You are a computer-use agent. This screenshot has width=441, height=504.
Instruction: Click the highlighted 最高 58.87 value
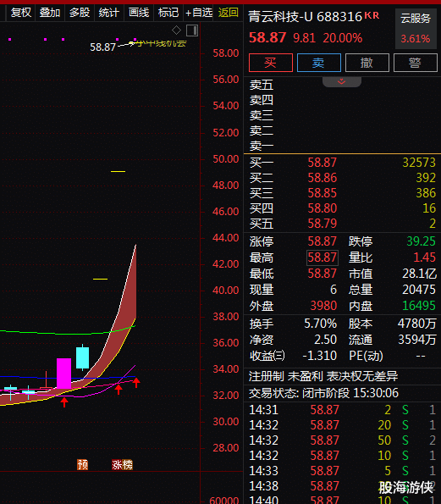point(322,258)
